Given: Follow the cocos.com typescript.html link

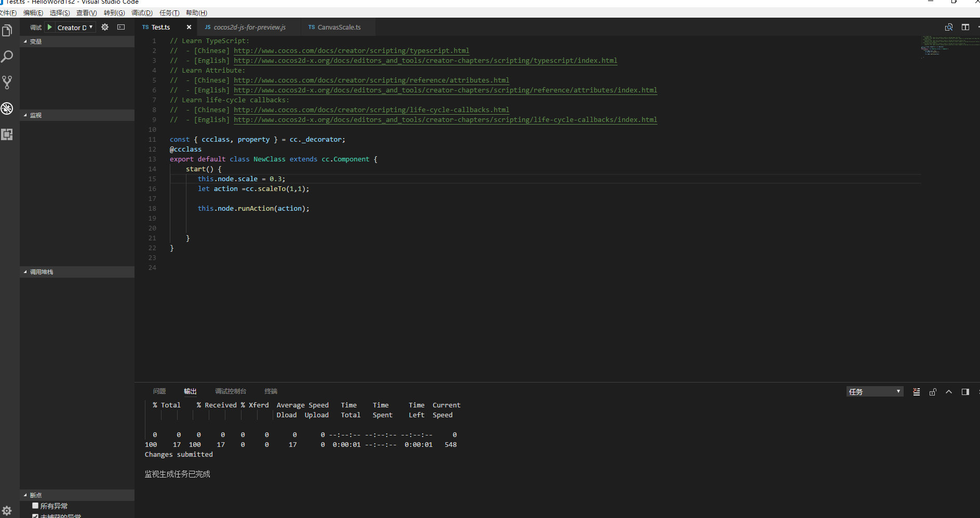Looking at the screenshot, I should (352, 51).
